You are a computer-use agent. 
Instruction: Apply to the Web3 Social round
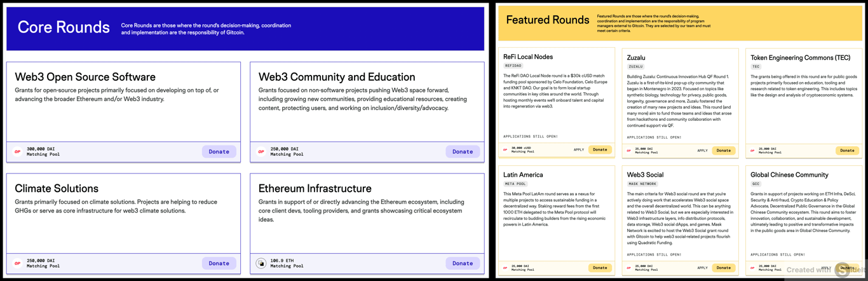click(702, 268)
